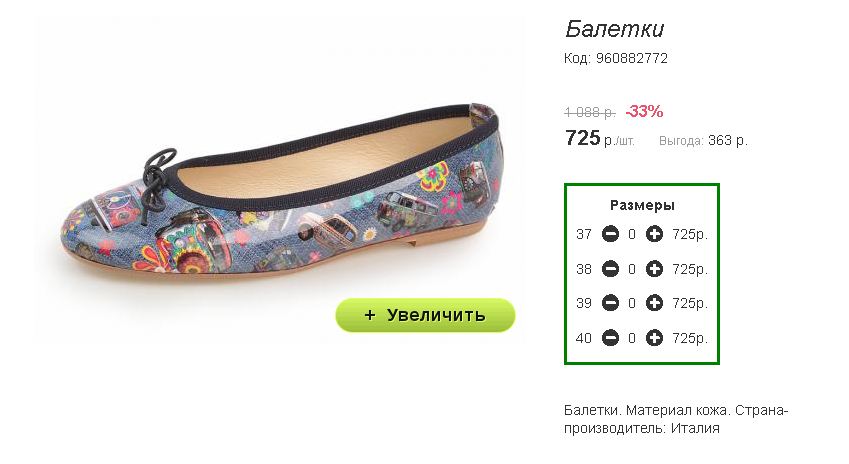Click minus icon for size 39
Viewport: 849px width, 464px height.
pyautogui.click(x=610, y=303)
